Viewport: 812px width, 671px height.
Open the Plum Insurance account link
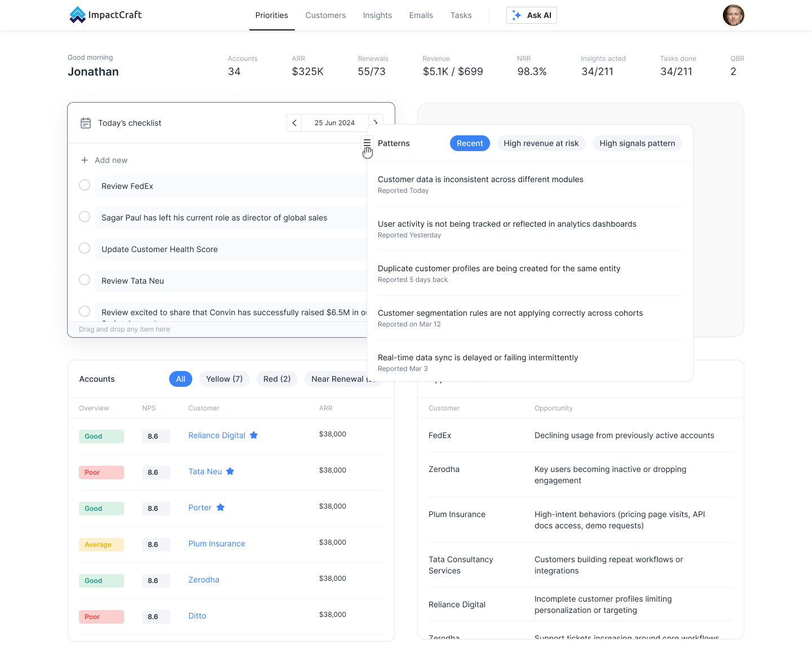[217, 544]
